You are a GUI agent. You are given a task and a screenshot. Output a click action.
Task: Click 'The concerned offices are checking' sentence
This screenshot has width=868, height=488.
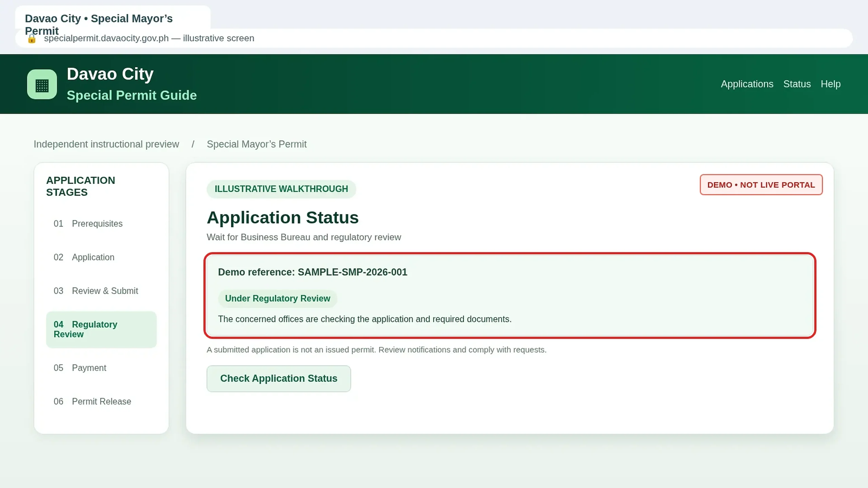tap(365, 319)
